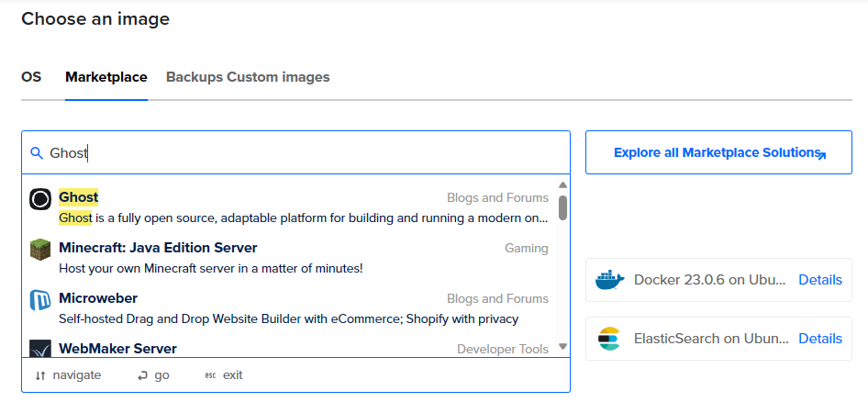Switch to the OS tab
Viewport: 868px width, 413px height.
(x=31, y=77)
